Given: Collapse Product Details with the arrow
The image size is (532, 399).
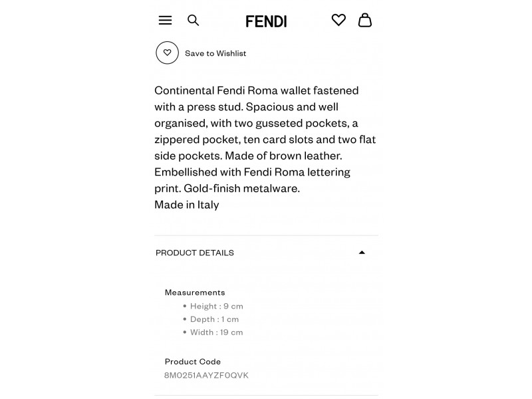Looking at the screenshot, I should [x=362, y=253].
